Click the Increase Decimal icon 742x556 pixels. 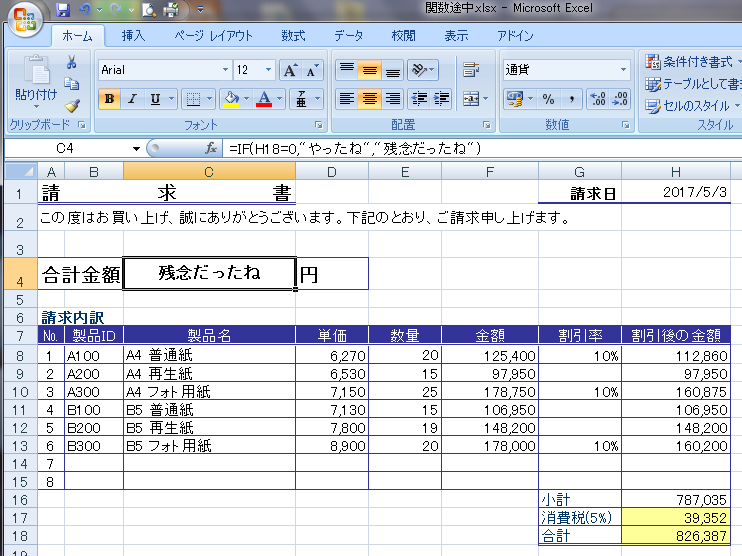coord(598,99)
